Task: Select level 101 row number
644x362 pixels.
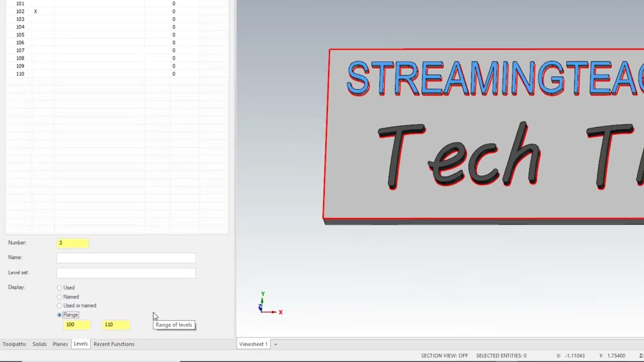Action: coord(20,4)
